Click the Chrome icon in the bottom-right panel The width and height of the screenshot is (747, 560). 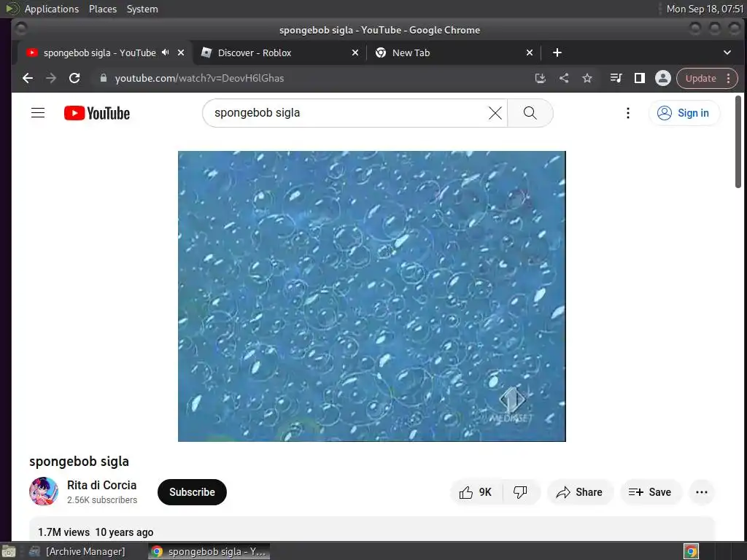point(691,551)
